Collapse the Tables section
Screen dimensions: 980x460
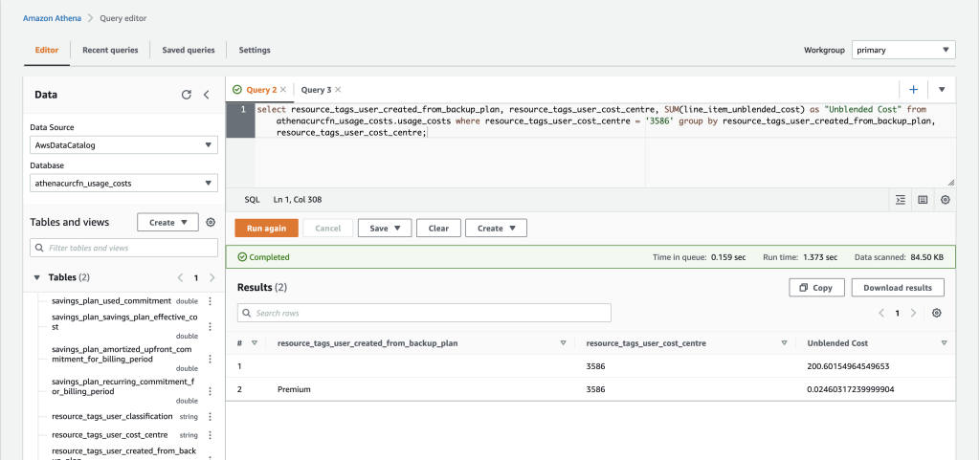[37, 277]
